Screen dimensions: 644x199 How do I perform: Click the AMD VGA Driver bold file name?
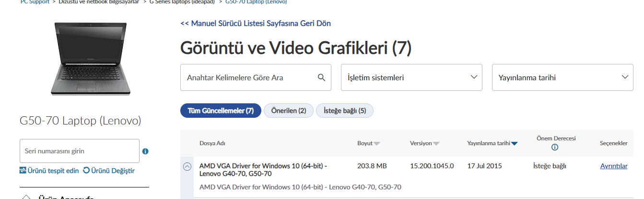coord(263,170)
